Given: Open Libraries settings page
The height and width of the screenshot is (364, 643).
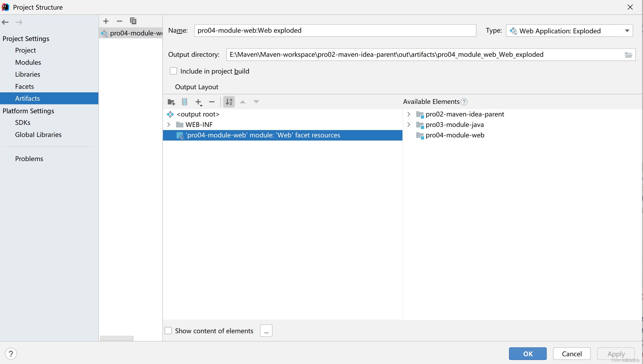Looking at the screenshot, I should coord(27,74).
